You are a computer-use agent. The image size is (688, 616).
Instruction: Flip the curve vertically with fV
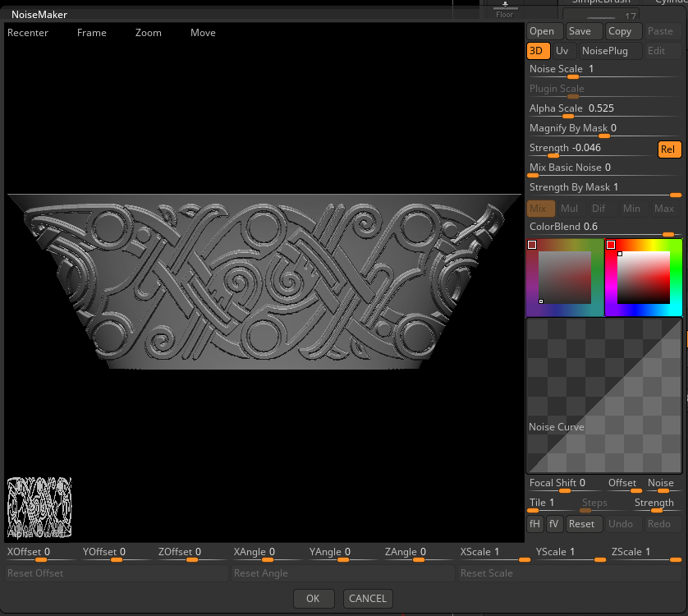pos(555,524)
